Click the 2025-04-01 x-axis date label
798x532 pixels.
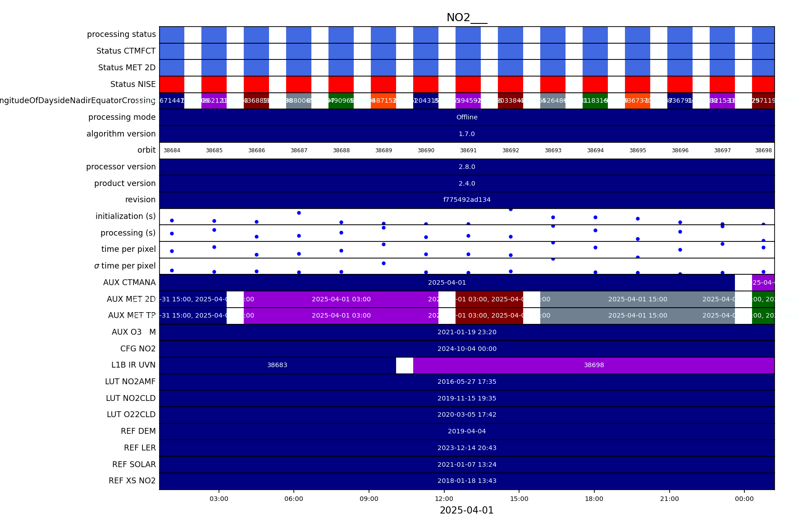pos(466,510)
